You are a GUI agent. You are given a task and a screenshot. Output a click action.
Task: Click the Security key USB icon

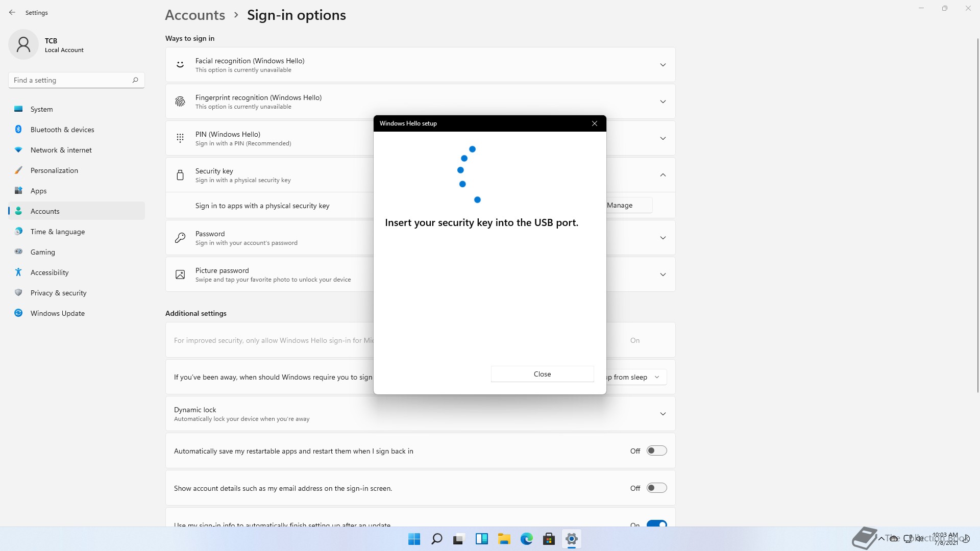coord(180,175)
